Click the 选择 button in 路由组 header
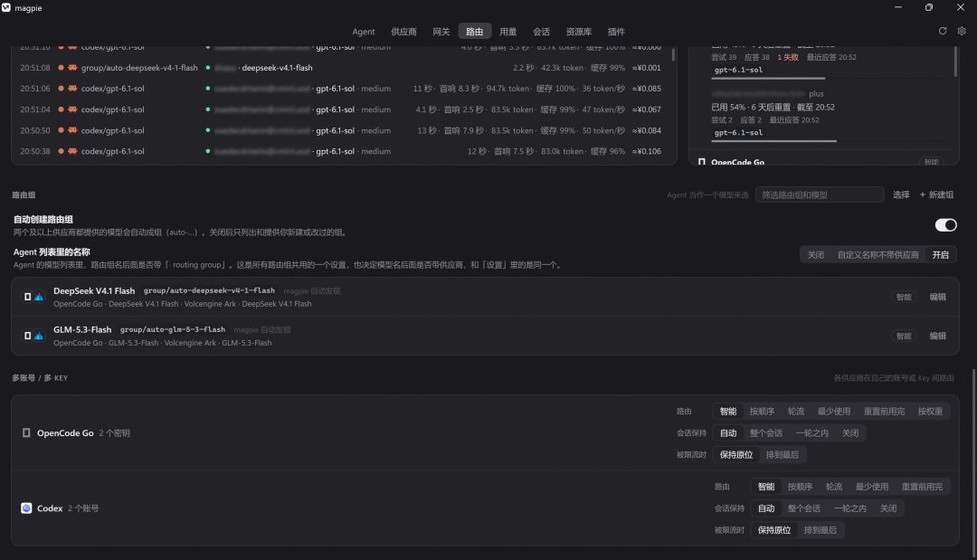 [901, 195]
